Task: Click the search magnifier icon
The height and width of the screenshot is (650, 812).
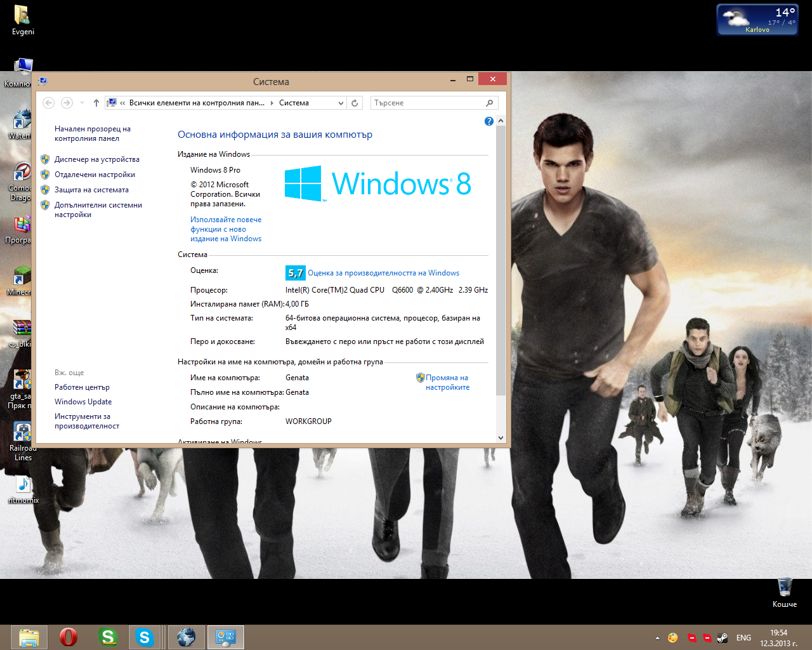Action: 489,103
